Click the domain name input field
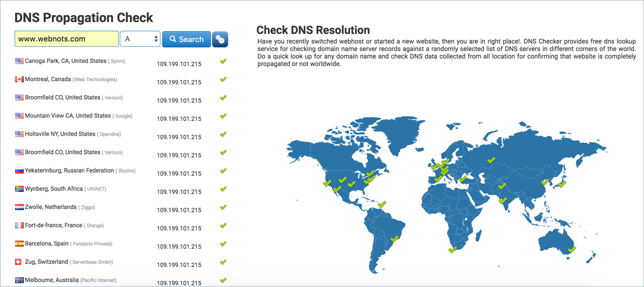 tap(67, 39)
